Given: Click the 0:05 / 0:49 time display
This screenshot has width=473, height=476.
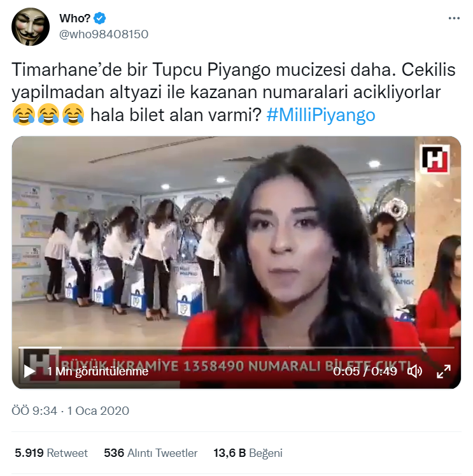Looking at the screenshot, I should 365,371.
